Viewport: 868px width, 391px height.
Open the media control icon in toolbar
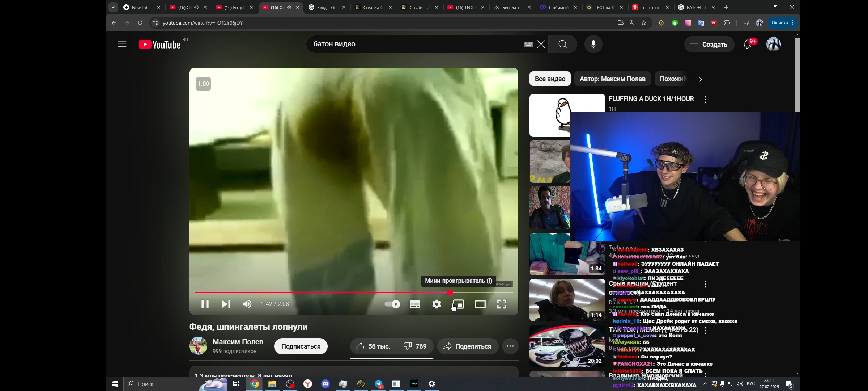click(746, 23)
